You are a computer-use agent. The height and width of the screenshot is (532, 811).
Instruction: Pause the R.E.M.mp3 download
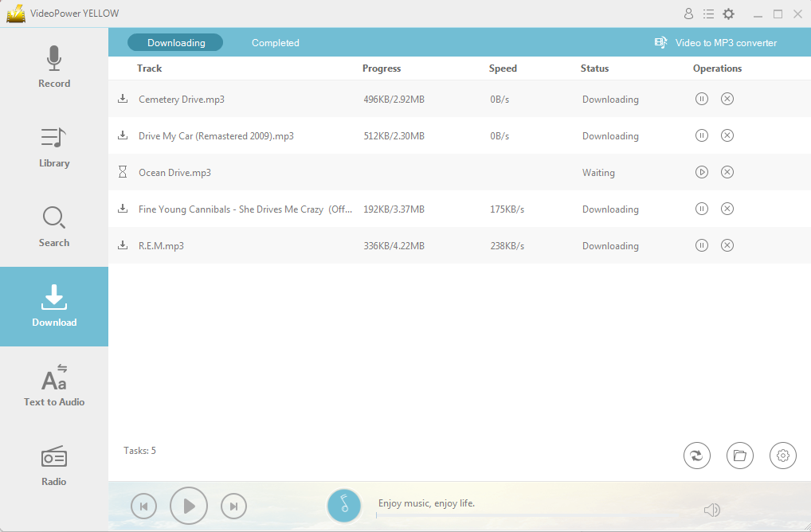pyautogui.click(x=702, y=245)
